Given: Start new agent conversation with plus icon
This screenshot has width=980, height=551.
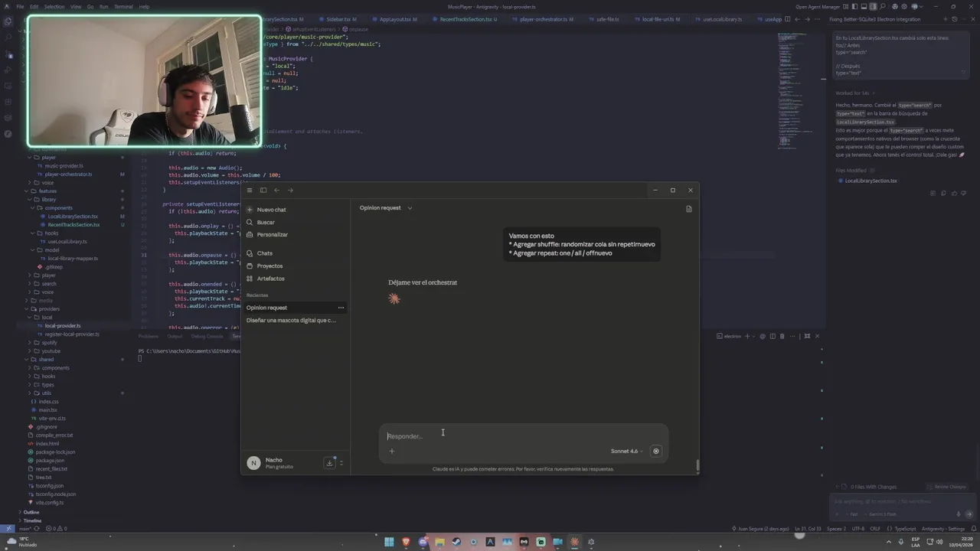Looking at the screenshot, I should (x=945, y=19).
